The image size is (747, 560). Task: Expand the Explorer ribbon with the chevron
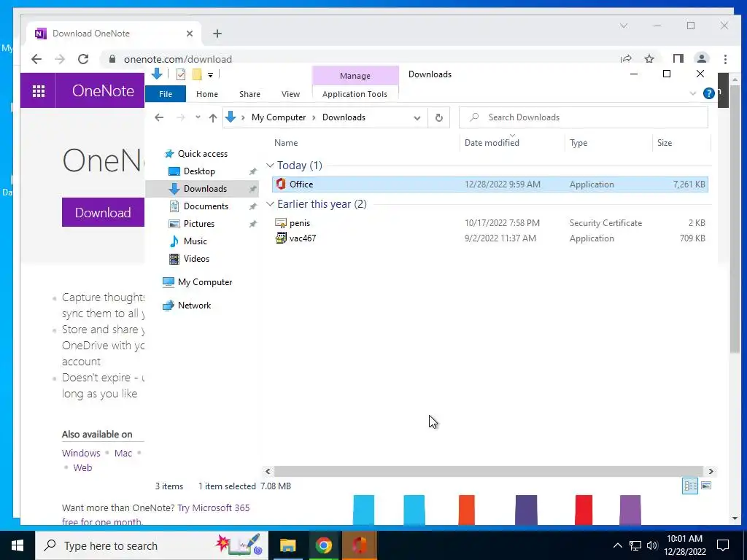[x=693, y=93]
